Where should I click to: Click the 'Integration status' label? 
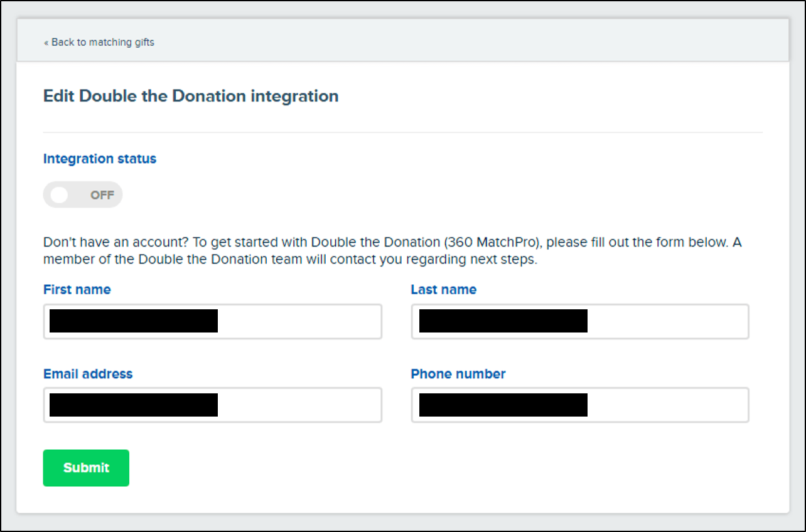pyautogui.click(x=100, y=159)
